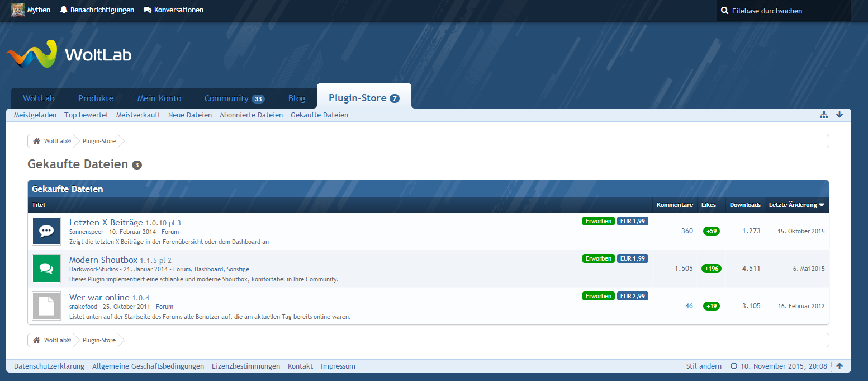
Task: Open Letzten X Beiträge speech bubble thumbnail
Action: click(x=46, y=231)
